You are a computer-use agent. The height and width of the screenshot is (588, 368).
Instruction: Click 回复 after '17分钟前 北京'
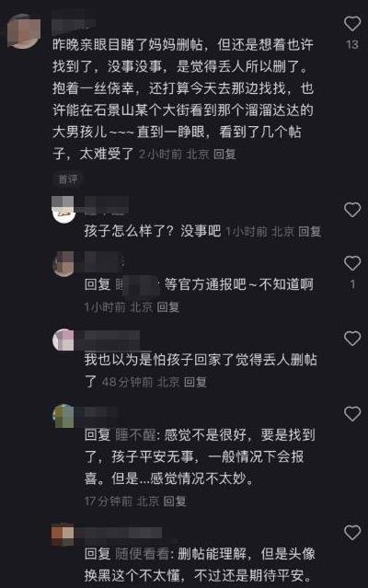(175, 501)
